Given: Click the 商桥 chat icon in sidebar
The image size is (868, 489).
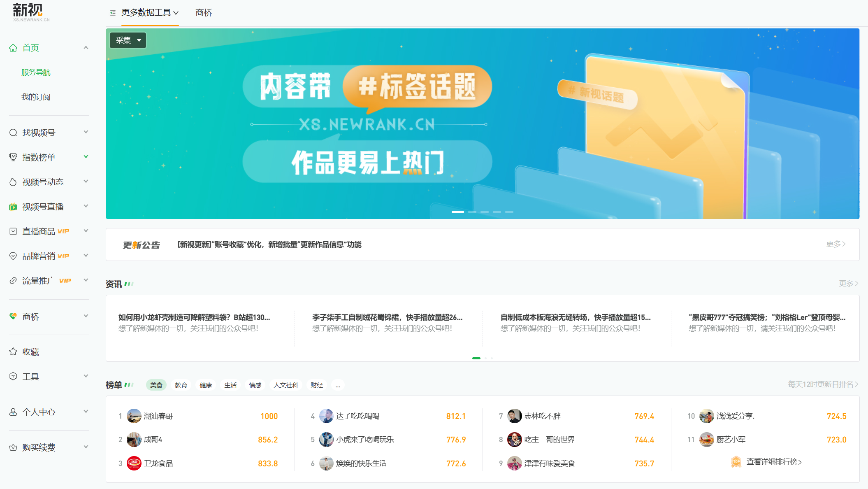Looking at the screenshot, I should point(13,316).
